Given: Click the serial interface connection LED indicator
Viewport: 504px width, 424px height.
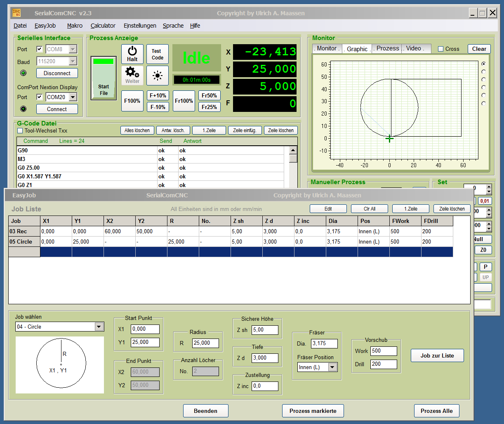Looking at the screenshot, I should (24, 73).
